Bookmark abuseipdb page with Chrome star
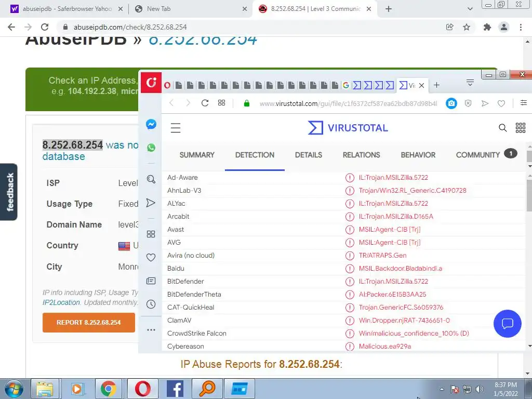The height and width of the screenshot is (399, 532). pyautogui.click(x=467, y=27)
